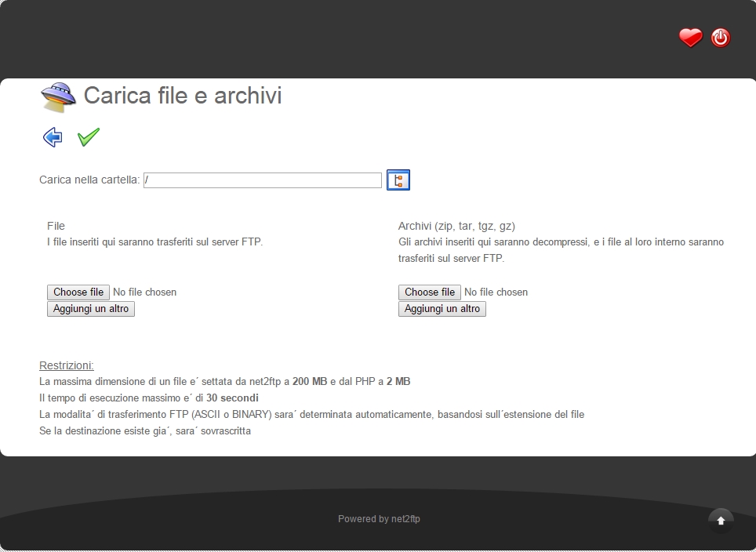Image resolution: width=756 pixels, height=552 pixels.
Task: Click 'Se la destinazione esiste gia´' line
Action: (145, 430)
